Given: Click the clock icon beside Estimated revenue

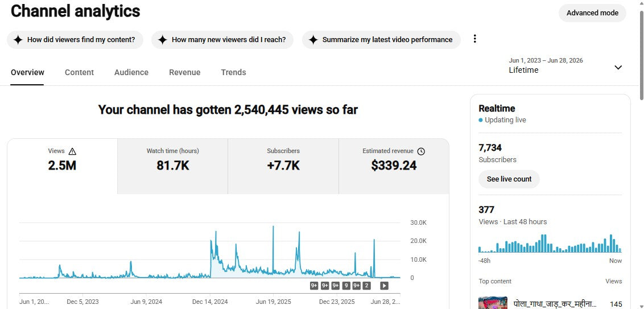Looking at the screenshot, I should point(421,151).
